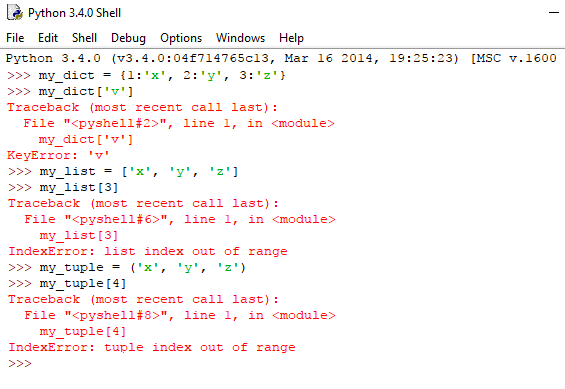Click the my_dict assignment line

[146, 75]
